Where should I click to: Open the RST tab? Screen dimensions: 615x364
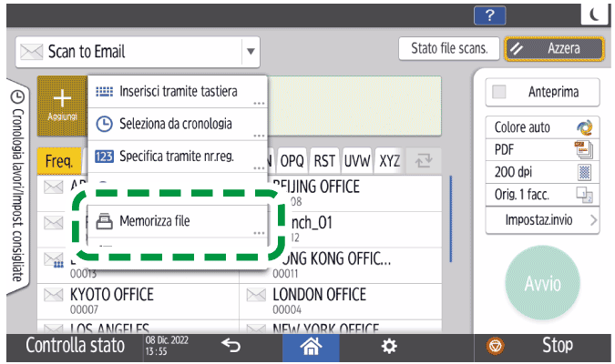tap(324, 161)
